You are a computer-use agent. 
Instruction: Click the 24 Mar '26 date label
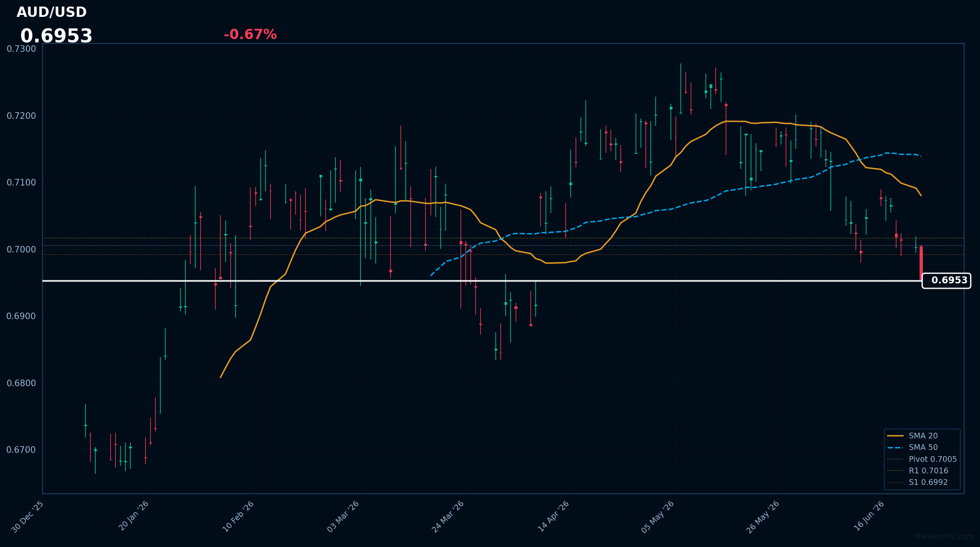click(x=448, y=517)
